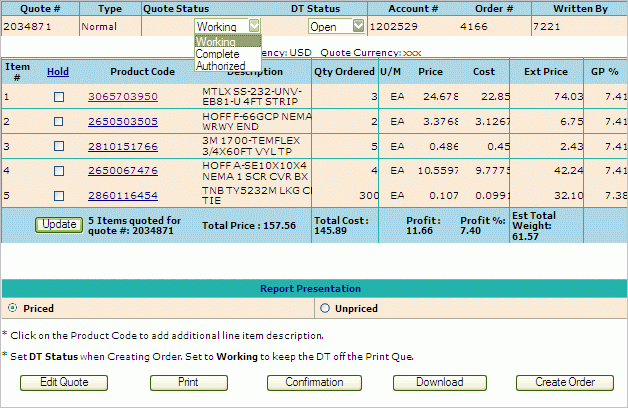This screenshot has width=628, height=408.
Task: Click product code 2650503505 link
Action: click(123, 122)
